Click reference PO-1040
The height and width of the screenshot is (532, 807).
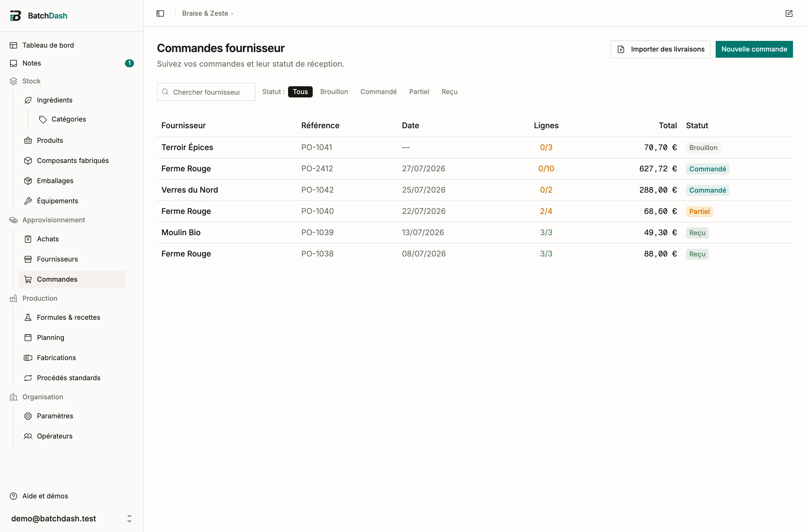click(x=317, y=211)
